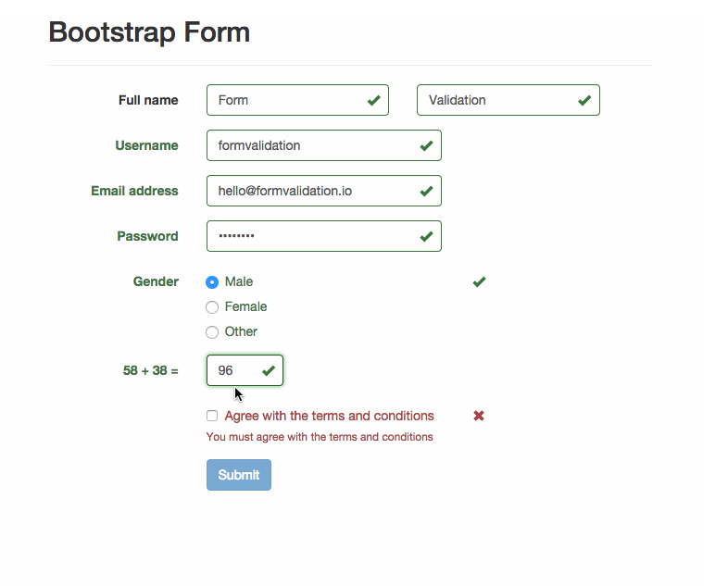Click the red X icon beside terms
728x586 pixels.
(x=479, y=416)
